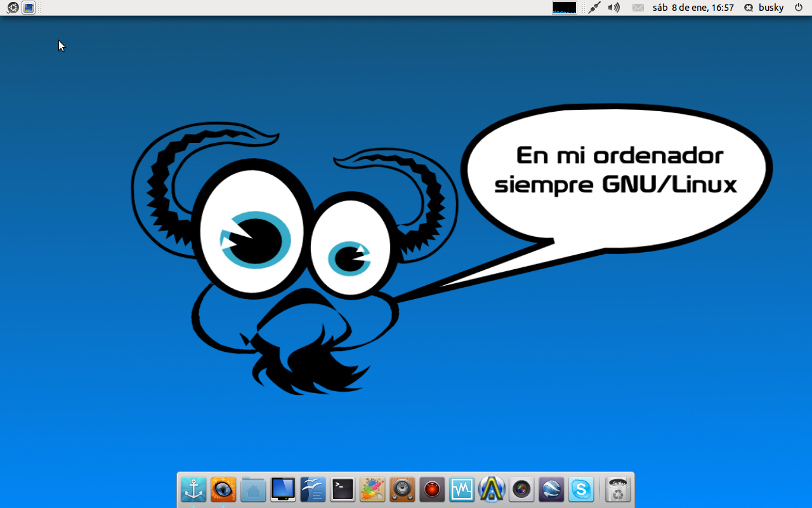Launch the blue sphere letter A icon
The height and width of the screenshot is (508, 812).
[x=492, y=490]
